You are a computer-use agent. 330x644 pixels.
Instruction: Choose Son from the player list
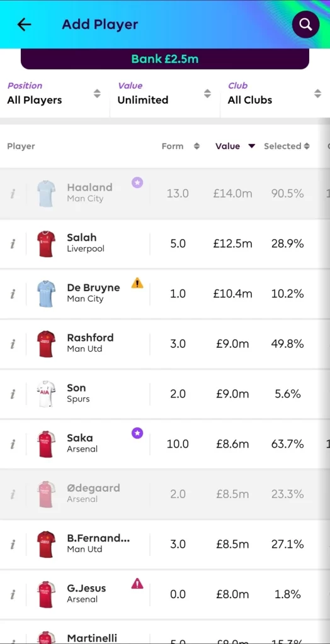pos(164,394)
